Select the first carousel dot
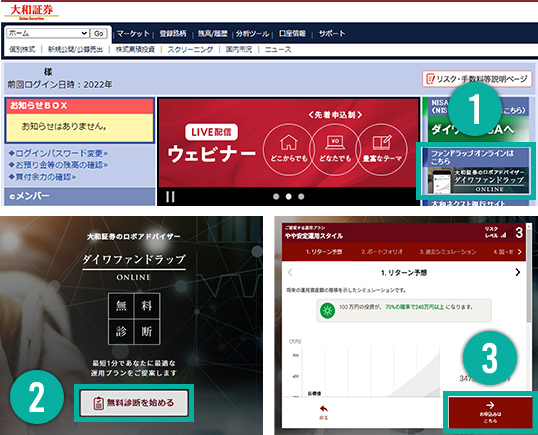 (x=276, y=197)
